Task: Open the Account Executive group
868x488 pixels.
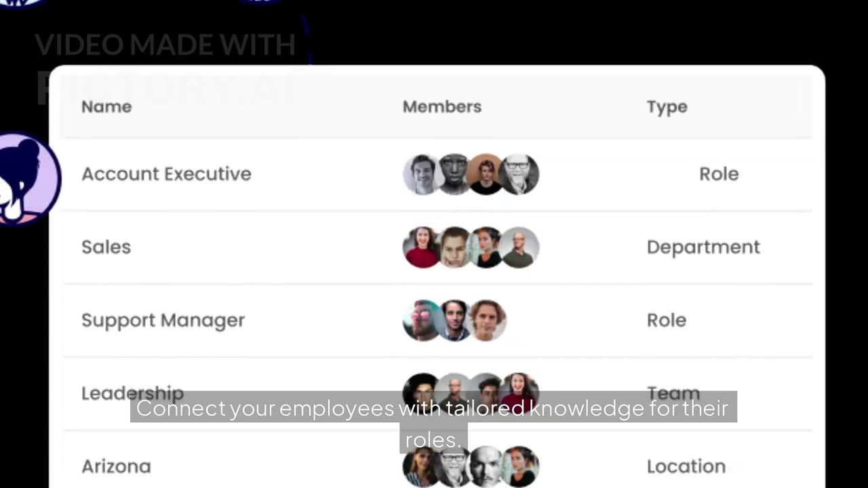Action: click(166, 174)
